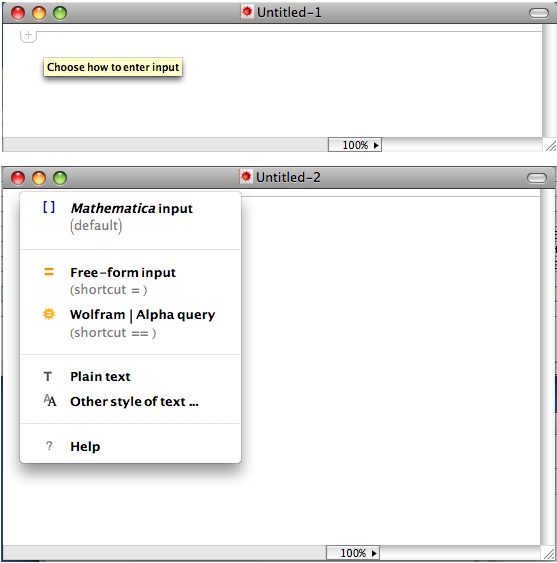Click the AA Other style icon
This screenshot has width=557, height=563.
click(x=50, y=400)
